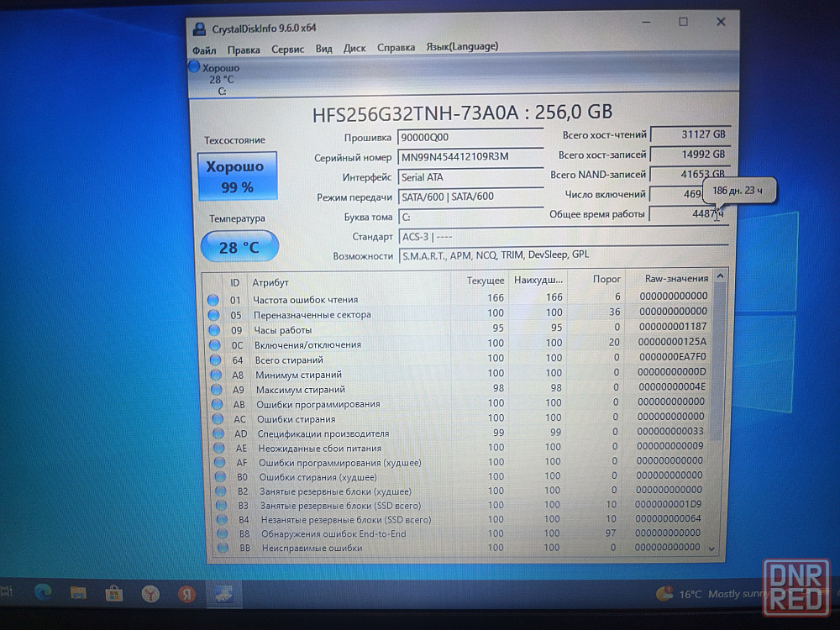Open the weather widget icon in taskbar
Screen dimensions: 840x630
tap(664, 593)
